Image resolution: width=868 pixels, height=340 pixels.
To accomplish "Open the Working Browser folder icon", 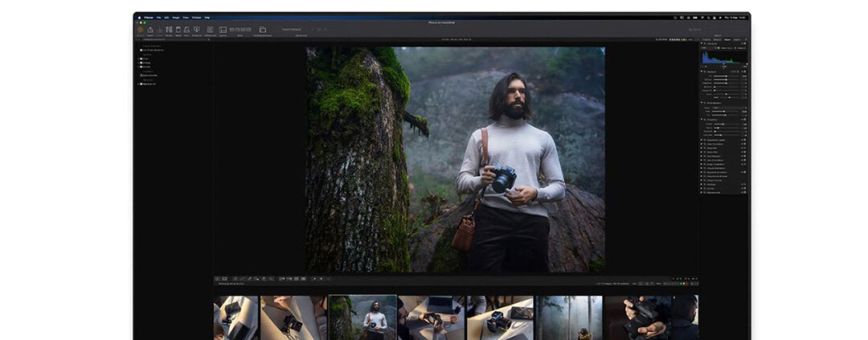I will pyautogui.click(x=262, y=30).
